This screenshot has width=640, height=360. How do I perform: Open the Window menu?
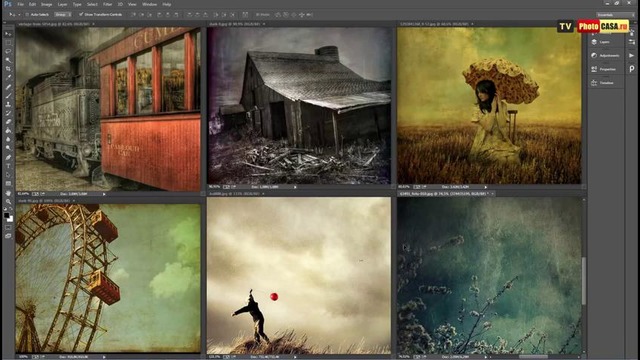tap(149, 4)
